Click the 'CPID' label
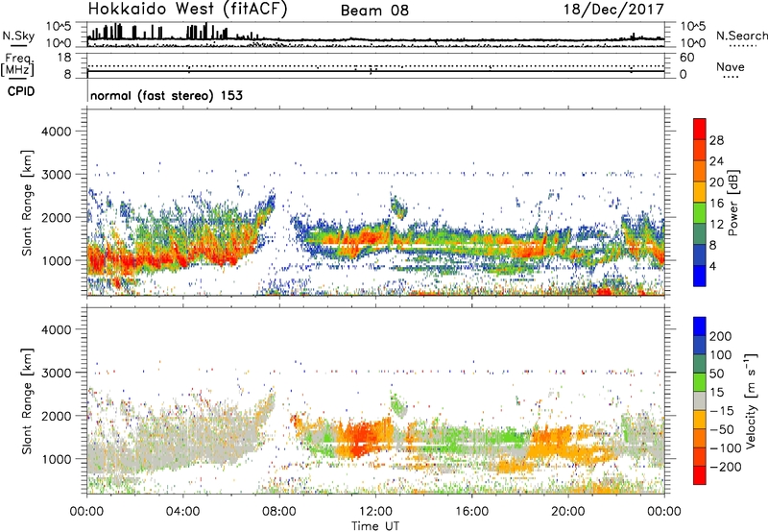This screenshot has height=532, width=768. point(21,91)
